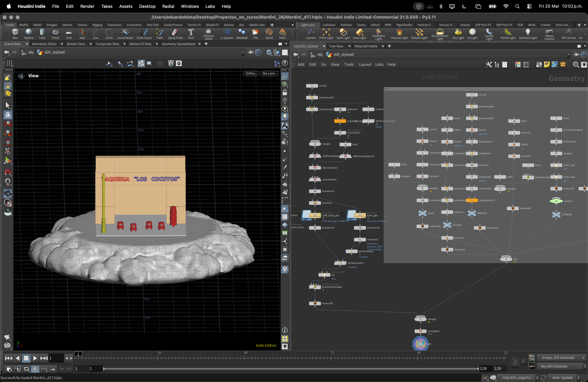588x382 pixels.
Task: Open the No cam camera dropdown
Action: (x=269, y=73)
